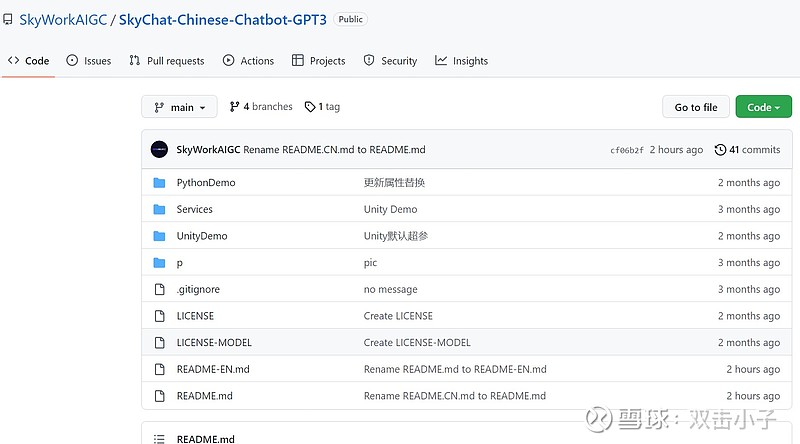View the 4 branches link
This screenshot has height=444, width=800.
261,107
